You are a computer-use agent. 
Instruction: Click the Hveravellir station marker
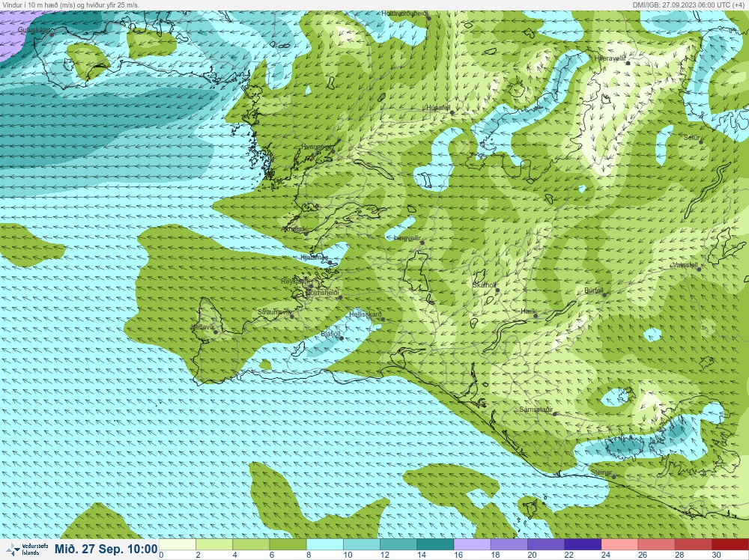(x=628, y=63)
